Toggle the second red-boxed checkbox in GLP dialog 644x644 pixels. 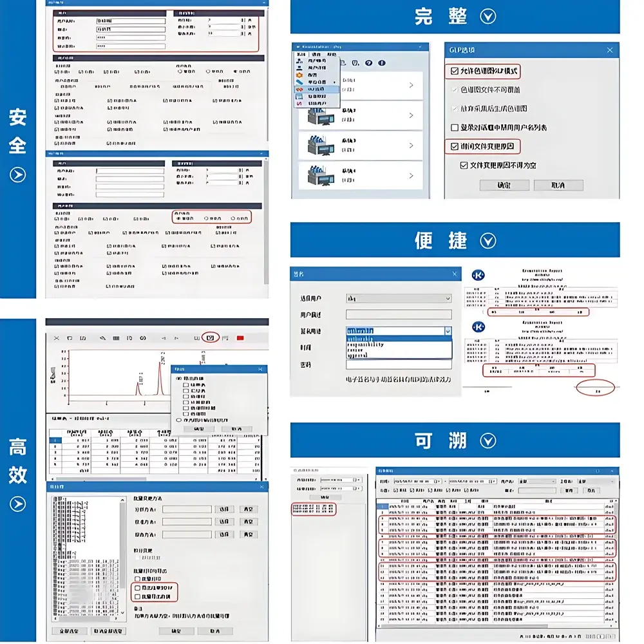pyautogui.click(x=455, y=147)
